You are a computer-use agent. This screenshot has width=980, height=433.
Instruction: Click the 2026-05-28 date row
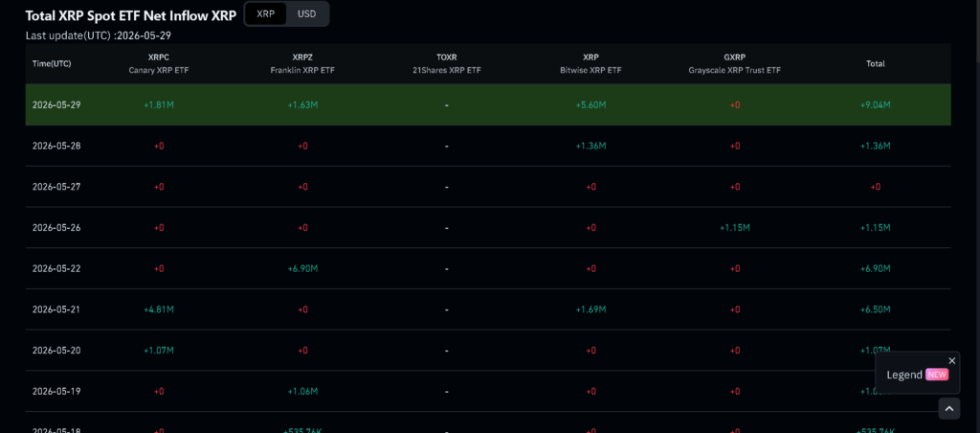point(488,146)
